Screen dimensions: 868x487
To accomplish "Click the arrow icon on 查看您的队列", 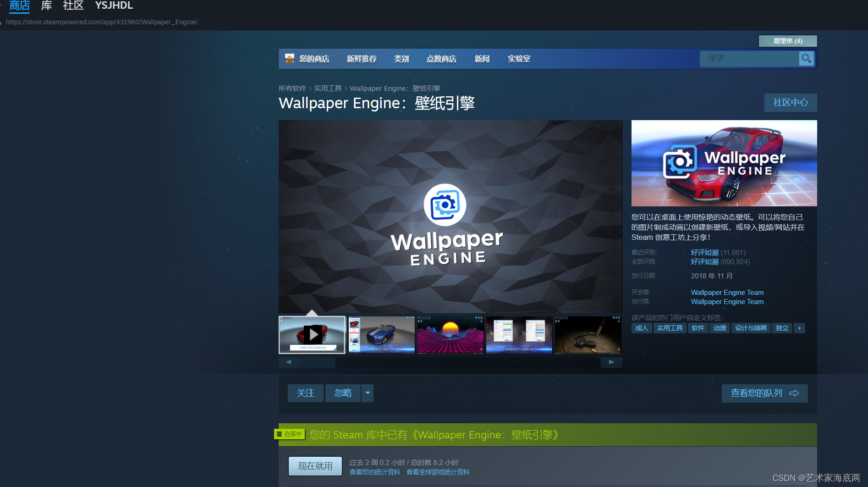I will pyautogui.click(x=794, y=393).
